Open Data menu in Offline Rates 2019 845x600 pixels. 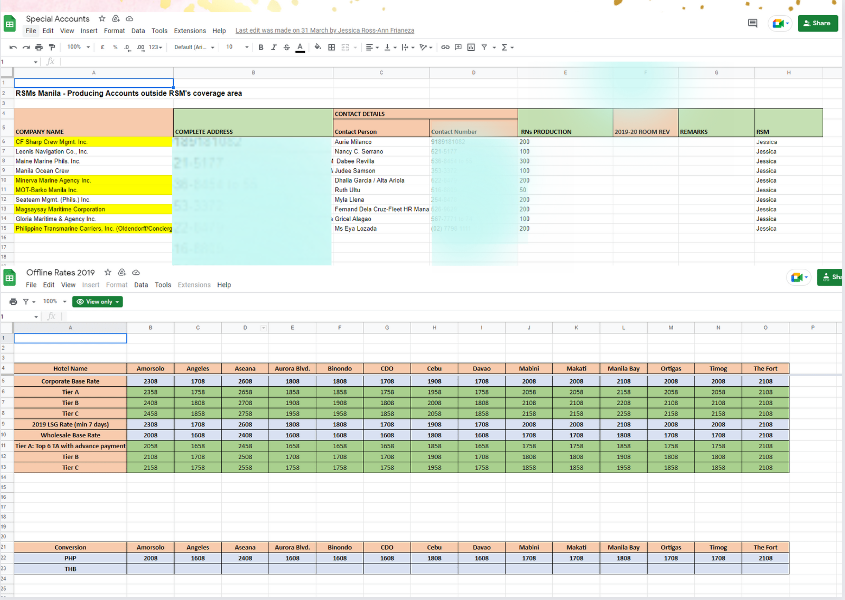pos(141,285)
